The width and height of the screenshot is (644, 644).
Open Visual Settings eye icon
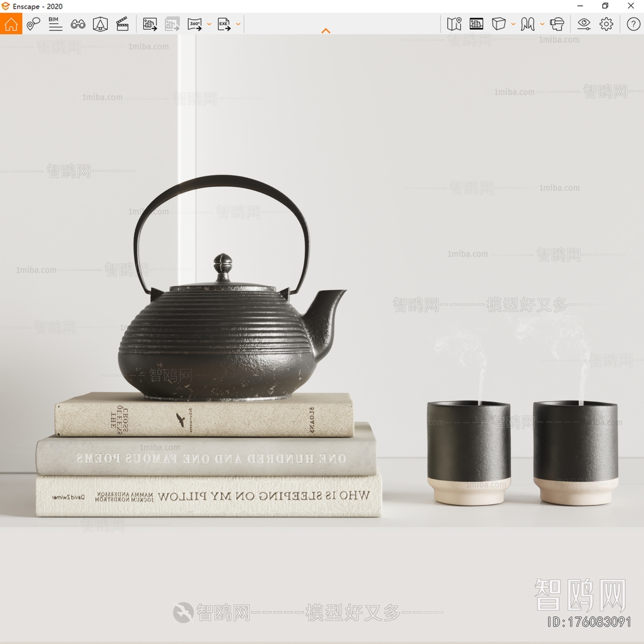click(x=584, y=24)
